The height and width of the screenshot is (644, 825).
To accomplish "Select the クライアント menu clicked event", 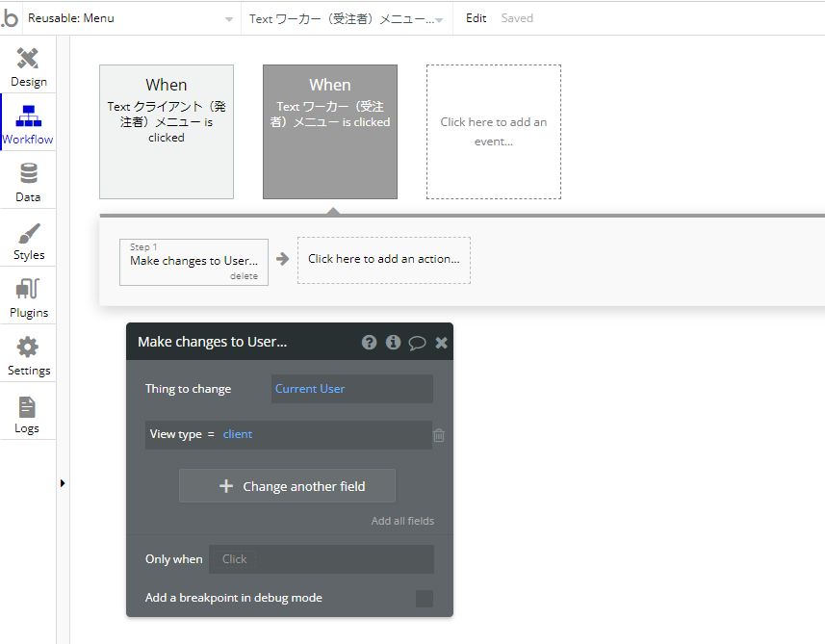I will (167, 132).
